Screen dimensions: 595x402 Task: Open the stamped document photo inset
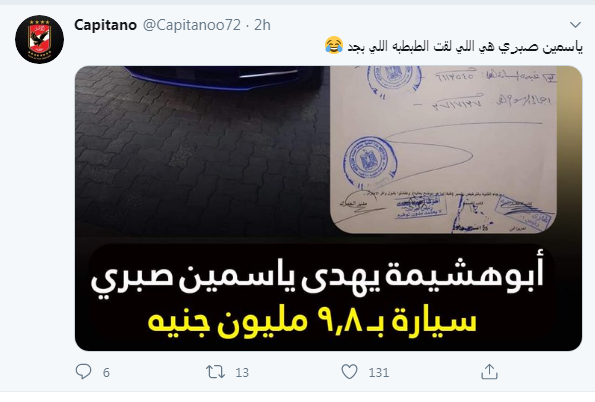443,149
